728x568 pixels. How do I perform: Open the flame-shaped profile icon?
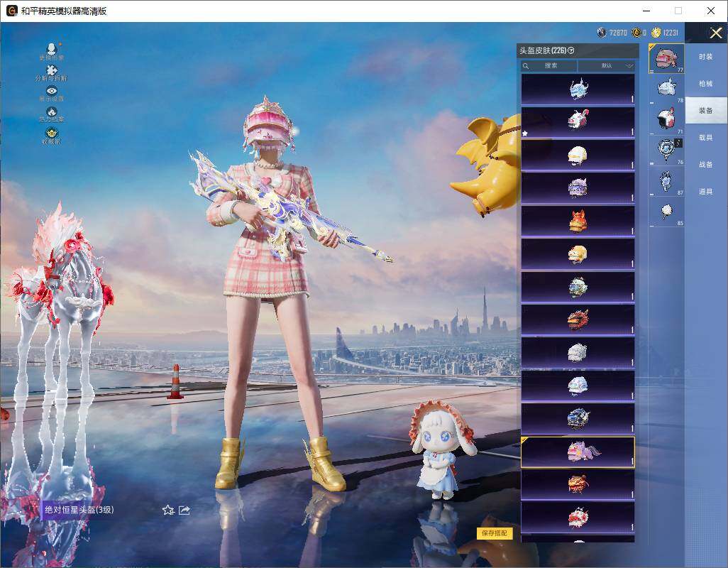tap(52, 115)
